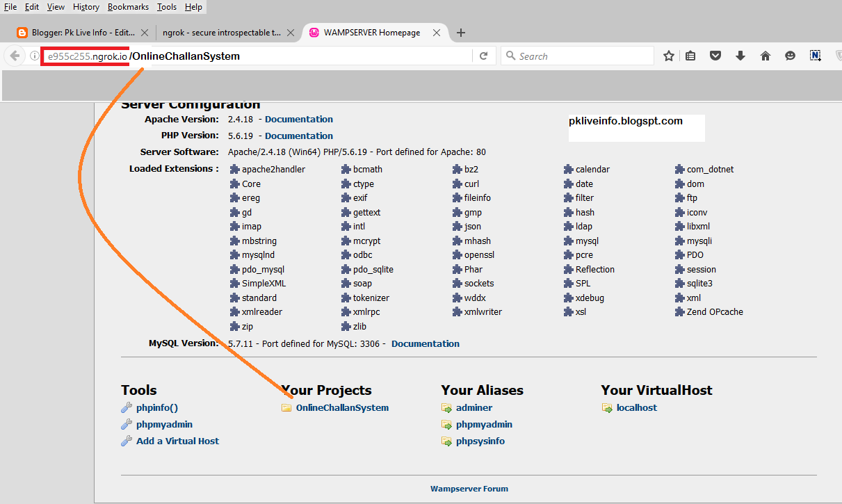The image size is (842, 504).
Task: Open the phpinfo() tool link
Action: 157,408
